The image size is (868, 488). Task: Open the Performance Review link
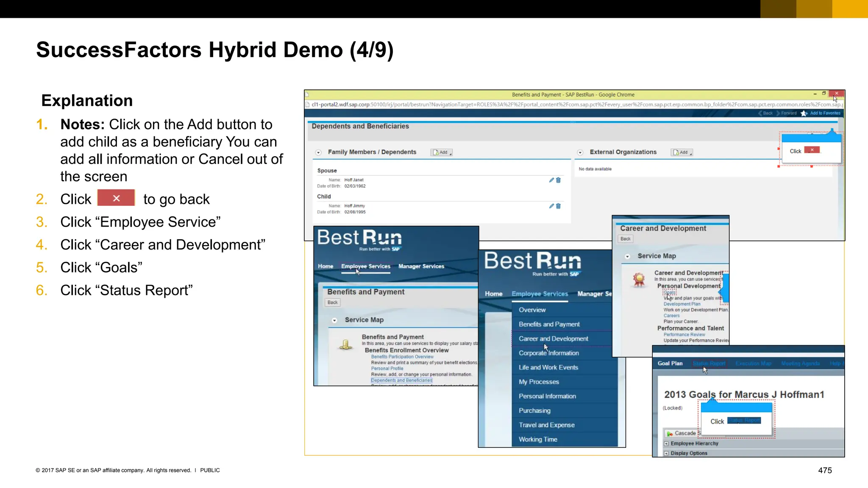pos(684,335)
